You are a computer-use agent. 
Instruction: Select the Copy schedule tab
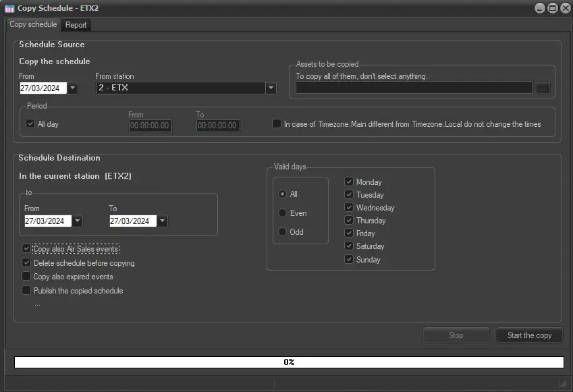pos(33,24)
